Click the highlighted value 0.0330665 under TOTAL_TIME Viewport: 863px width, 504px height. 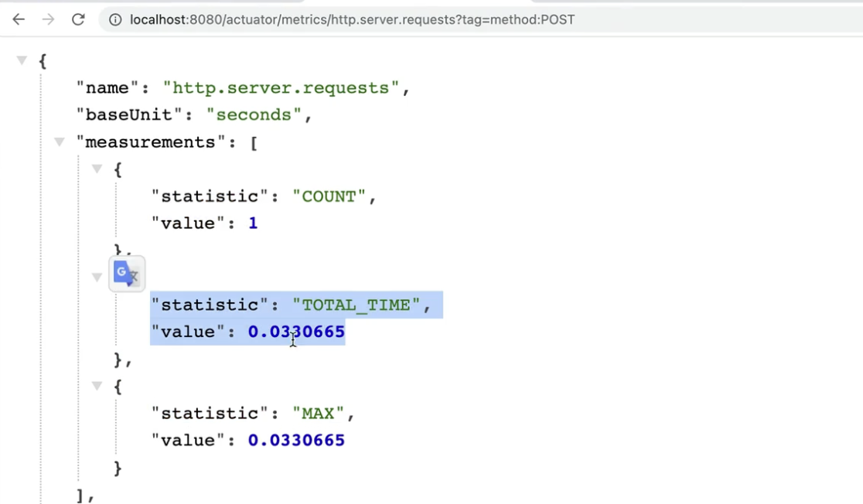pos(296,332)
